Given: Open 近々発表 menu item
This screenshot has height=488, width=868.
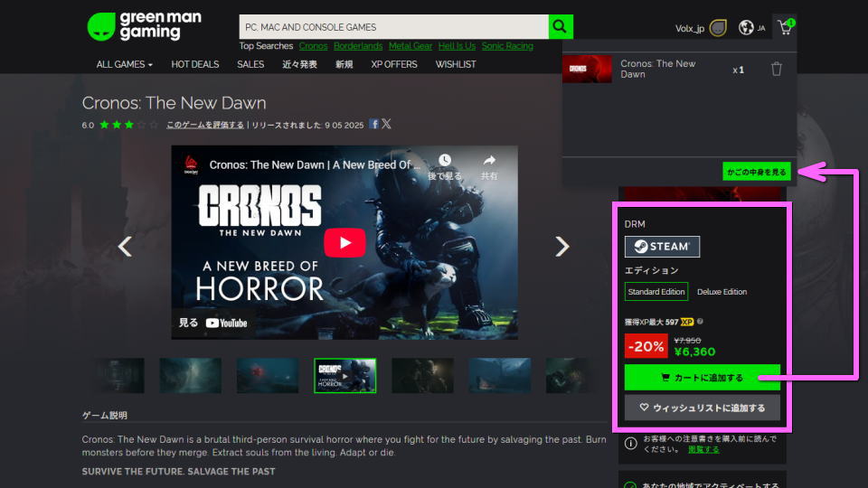Looking at the screenshot, I should (299, 65).
